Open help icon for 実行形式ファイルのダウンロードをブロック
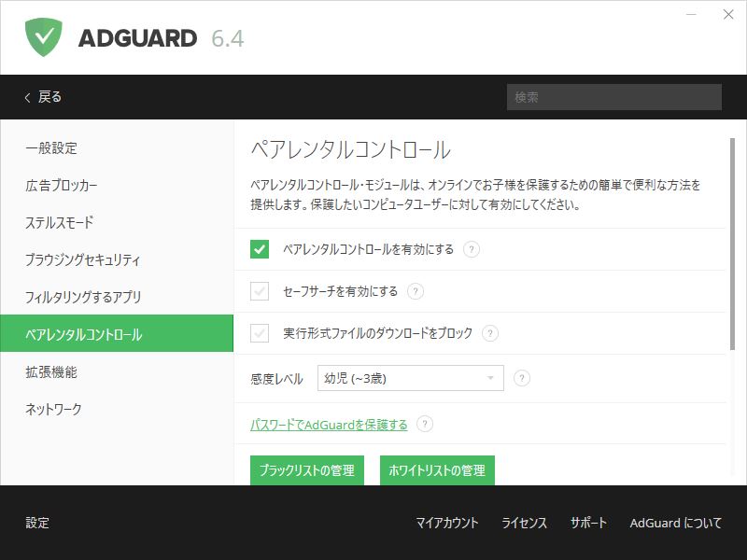The width and height of the screenshot is (747, 560). pyautogui.click(x=489, y=333)
